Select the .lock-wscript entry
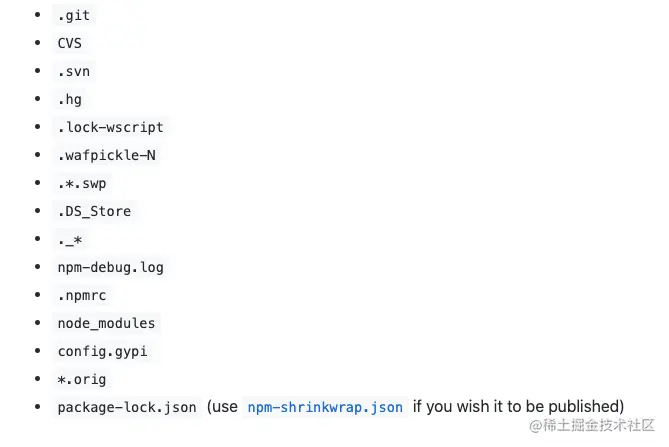Screen dimensions: 669x447 [111, 128]
